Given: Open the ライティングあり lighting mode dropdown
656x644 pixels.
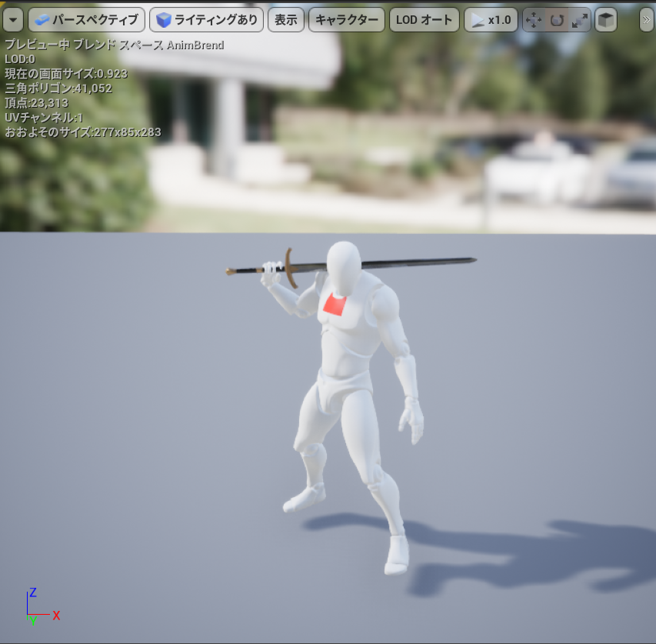Looking at the screenshot, I should click(x=206, y=19).
